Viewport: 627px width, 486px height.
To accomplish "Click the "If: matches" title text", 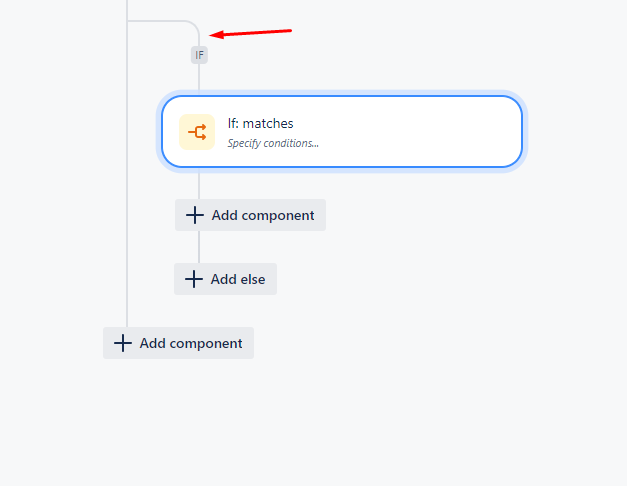I will coord(260,124).
